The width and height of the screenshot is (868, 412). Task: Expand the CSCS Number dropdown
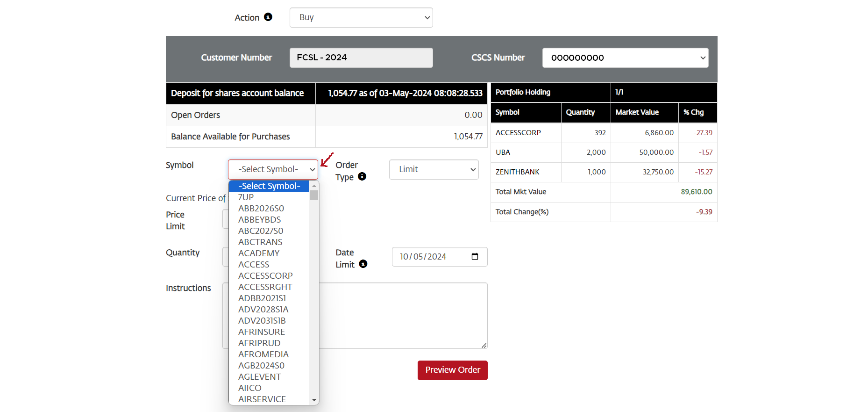pyautogui.click(x=625, y=58)
